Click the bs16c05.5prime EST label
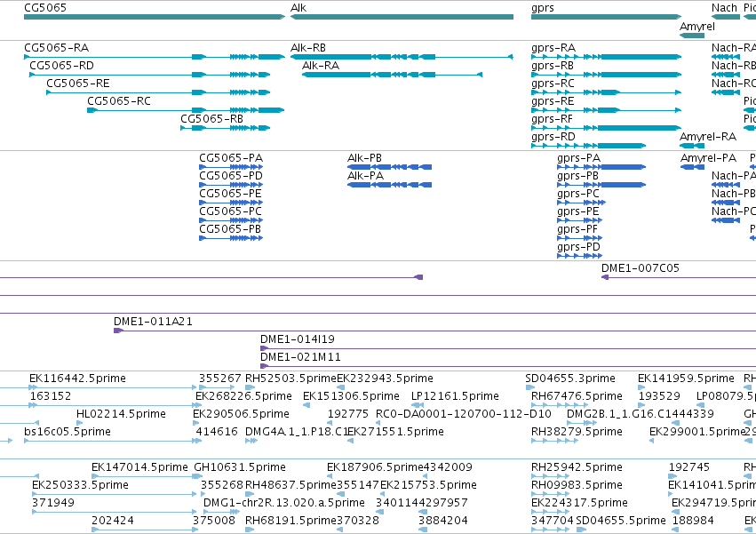Image resolution: width=756 pixels, height=534 pixels. coord(68,432)
